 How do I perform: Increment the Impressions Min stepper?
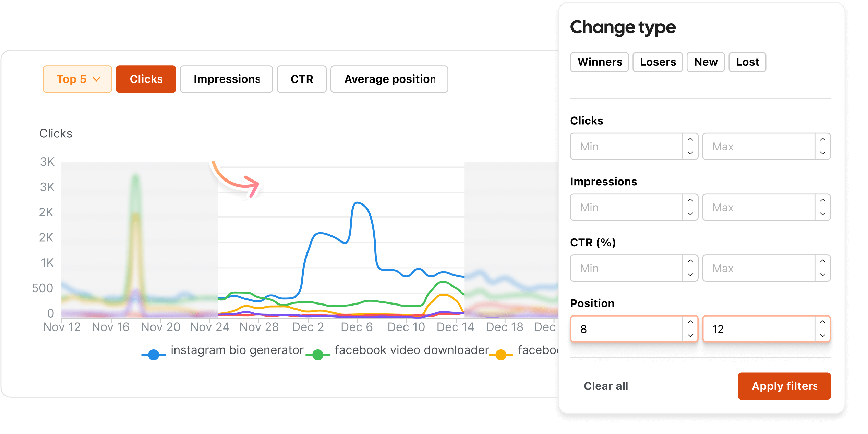690,201
